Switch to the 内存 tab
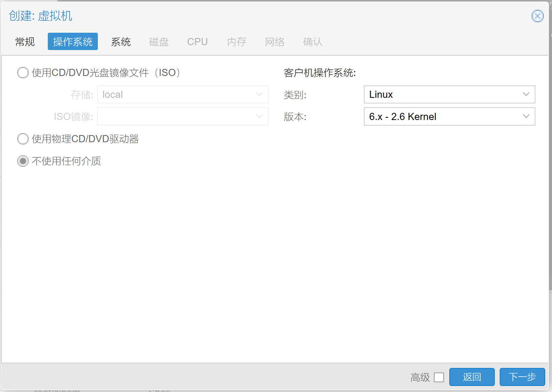This screenshot has width=552, height=392. [x=237, y=42]
